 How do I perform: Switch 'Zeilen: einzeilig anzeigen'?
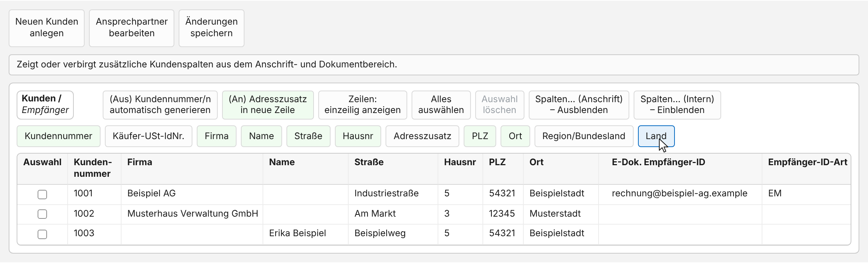tap(363, 105)
